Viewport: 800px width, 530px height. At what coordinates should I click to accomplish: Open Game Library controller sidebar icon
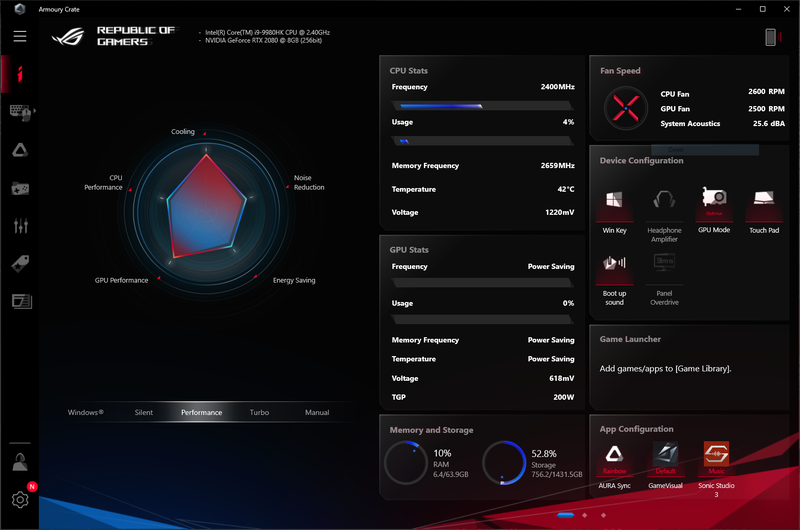point(20,189)
